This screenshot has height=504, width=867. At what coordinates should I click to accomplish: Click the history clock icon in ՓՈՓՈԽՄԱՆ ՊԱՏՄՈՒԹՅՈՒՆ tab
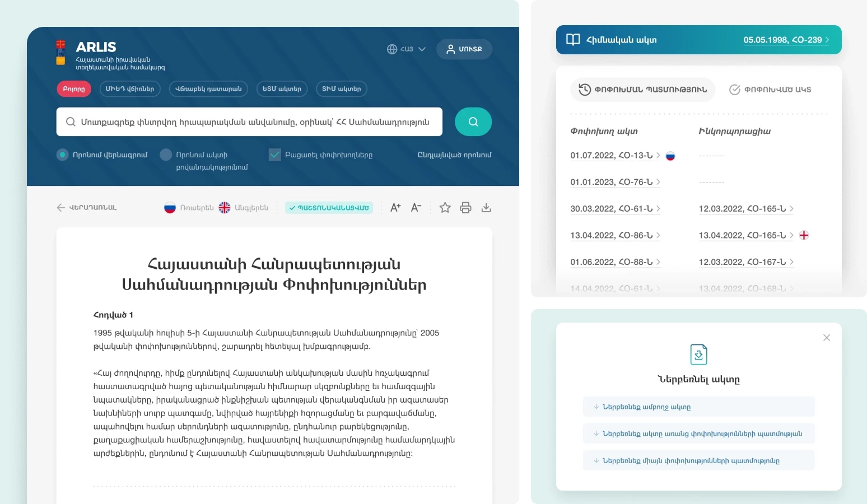click(x=585, y=90)
